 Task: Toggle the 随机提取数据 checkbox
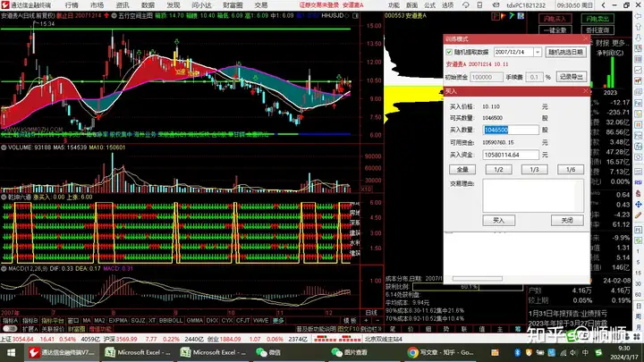[449, 52]
